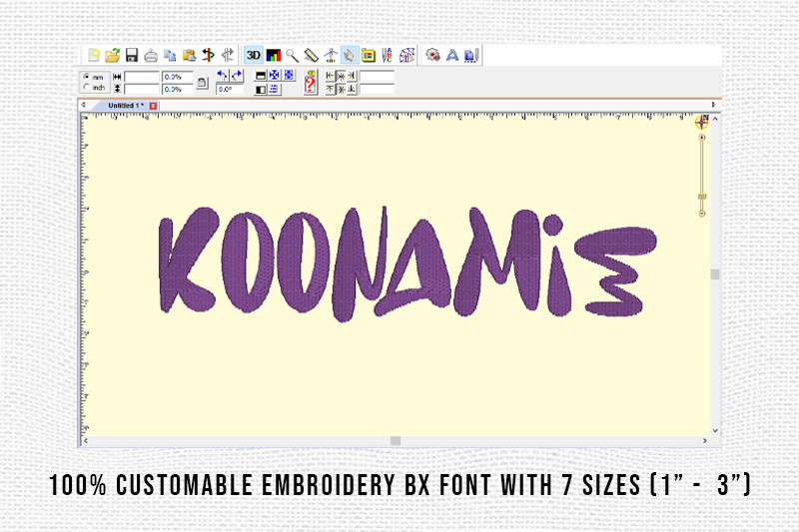Click the ABC color sort icon
The image size is (799, 532).
(x=387, y=55)
